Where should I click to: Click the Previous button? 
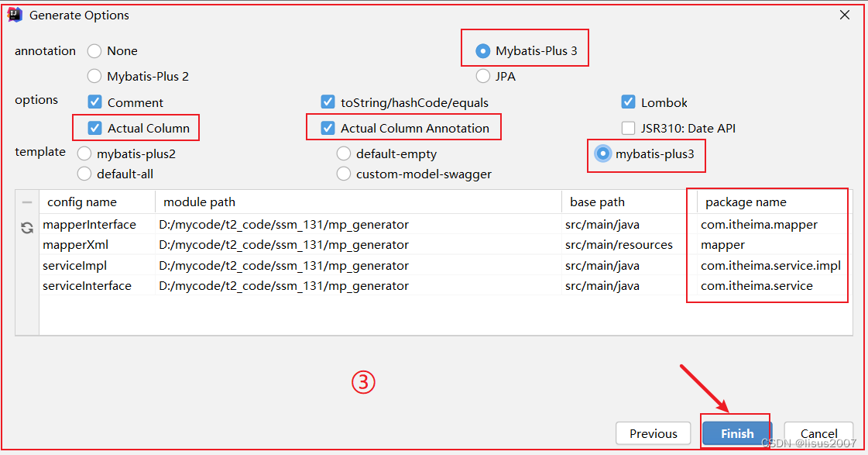(x=654, y=433)
